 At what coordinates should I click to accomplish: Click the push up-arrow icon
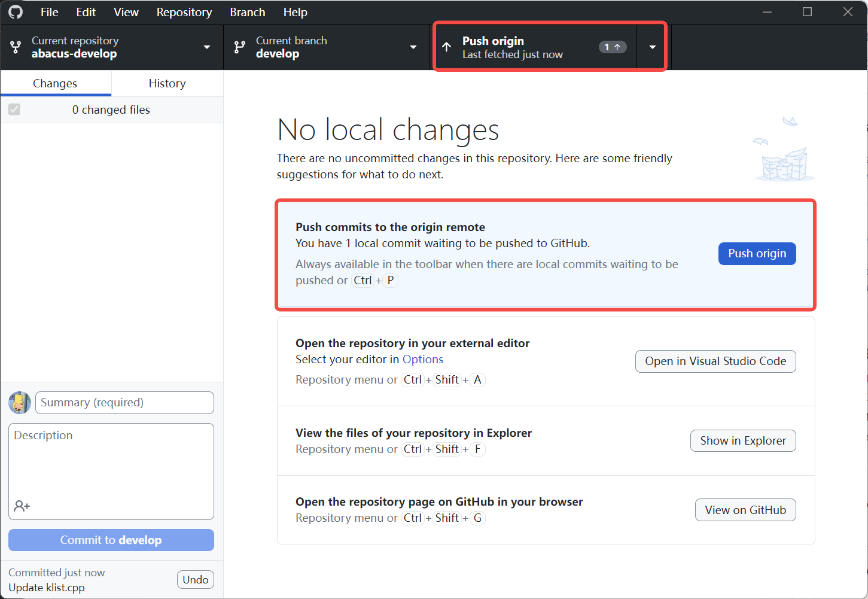(x=447, y=47)
